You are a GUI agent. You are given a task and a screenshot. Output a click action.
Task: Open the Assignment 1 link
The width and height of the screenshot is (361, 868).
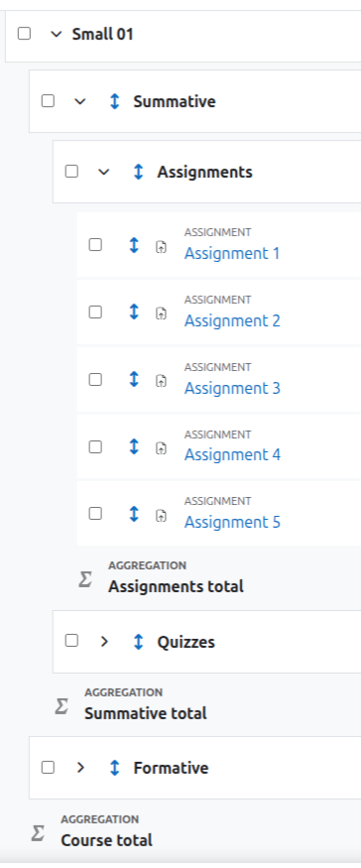click(232, 254)
